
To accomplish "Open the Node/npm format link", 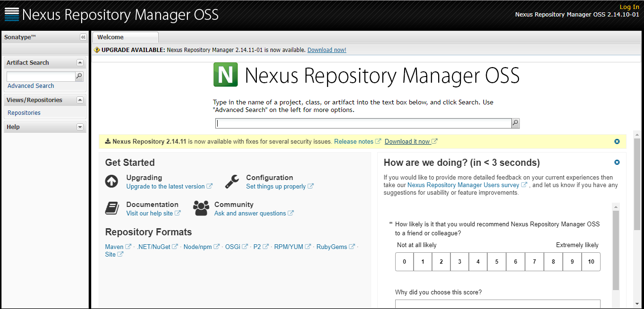I will (x=201, y=247).
